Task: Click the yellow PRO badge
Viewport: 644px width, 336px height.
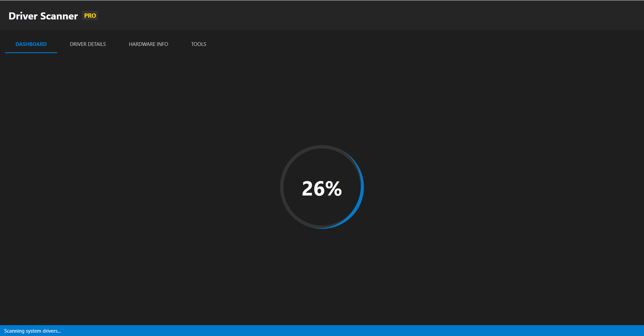Action: [x=90, y=16]
